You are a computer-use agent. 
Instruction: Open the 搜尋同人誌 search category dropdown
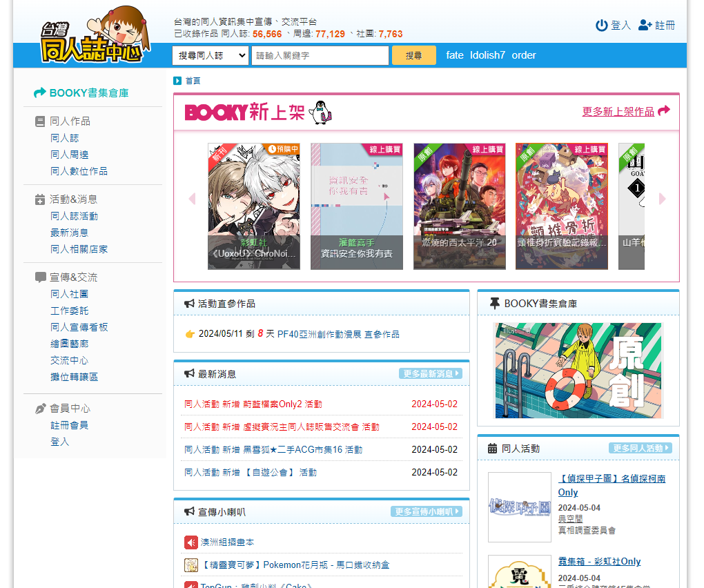coord(210,56)
